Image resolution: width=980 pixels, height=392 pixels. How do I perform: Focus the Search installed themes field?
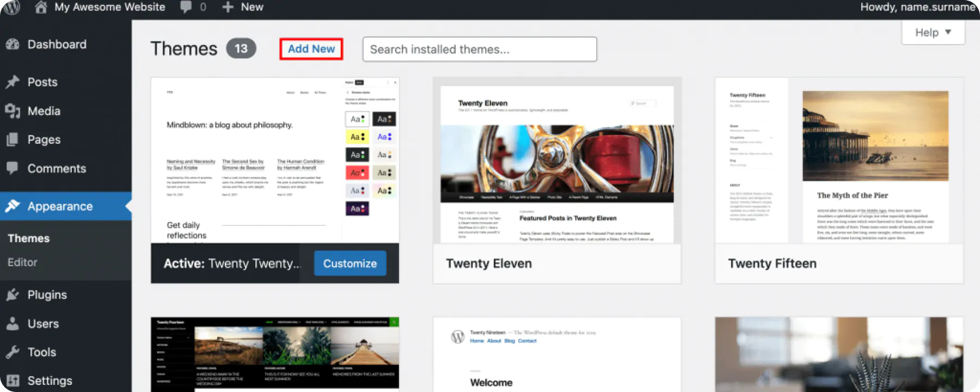(x=479, y=50)
